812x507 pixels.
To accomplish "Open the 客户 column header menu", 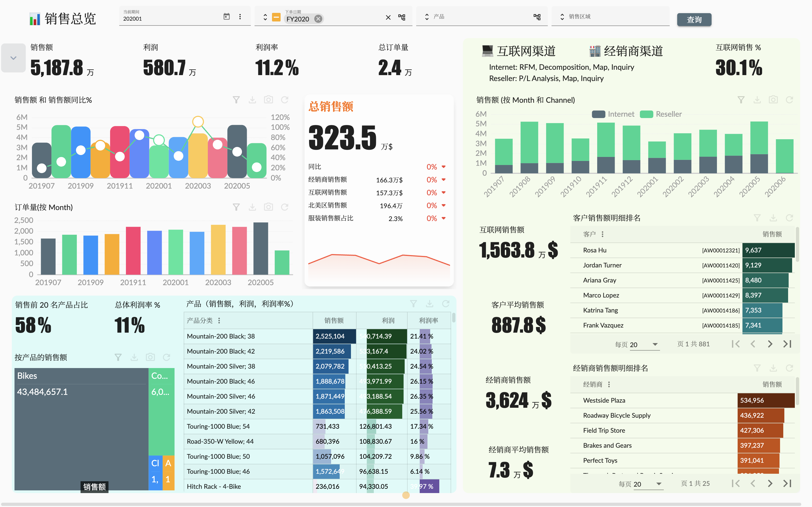I will click(603, 234).
